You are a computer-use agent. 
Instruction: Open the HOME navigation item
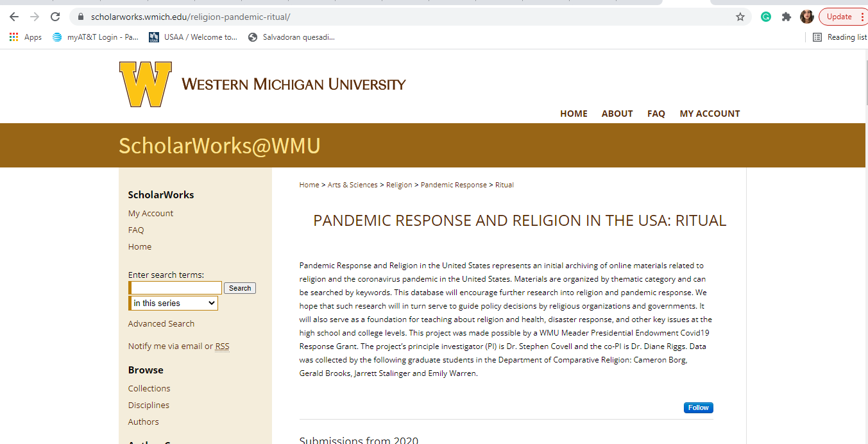574,114
